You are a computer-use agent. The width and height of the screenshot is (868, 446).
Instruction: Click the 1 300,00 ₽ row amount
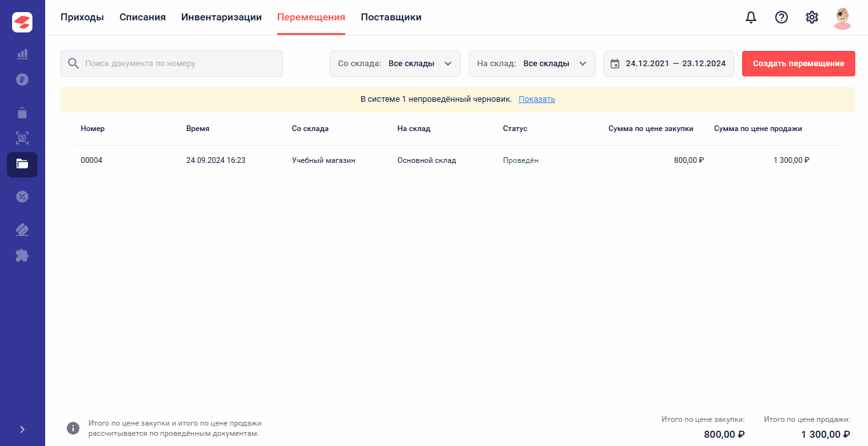(792, 160)
